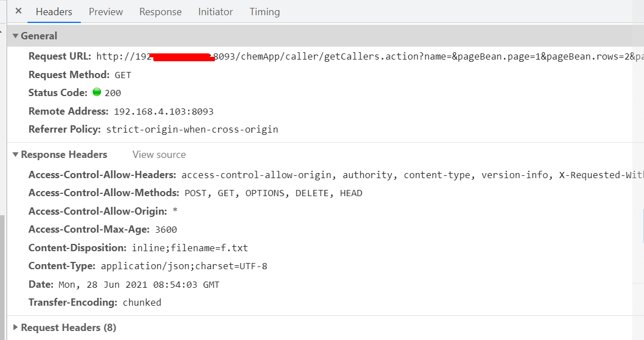
Task: Collapse the General section triangle
Action: pos(15,36)
